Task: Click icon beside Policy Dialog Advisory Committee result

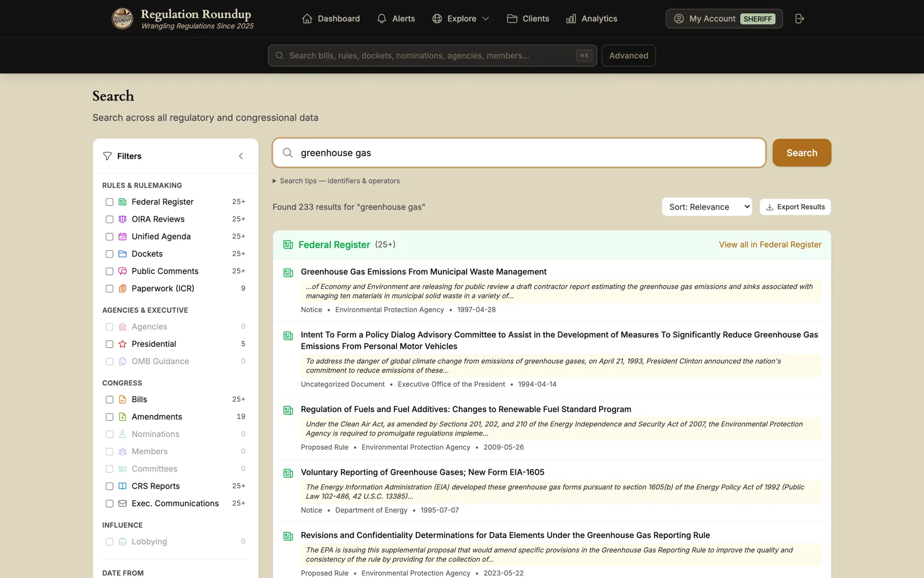Action: click(288, 336)
